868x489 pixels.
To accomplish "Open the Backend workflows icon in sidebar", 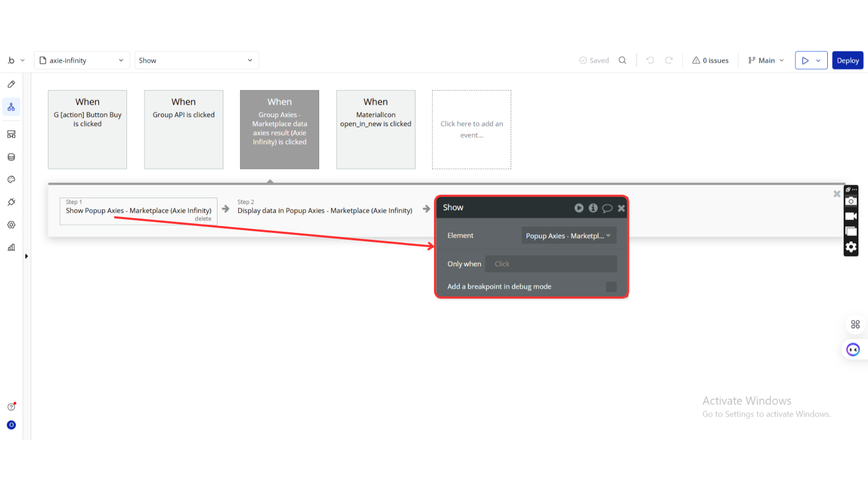I will tap(11, 134).
